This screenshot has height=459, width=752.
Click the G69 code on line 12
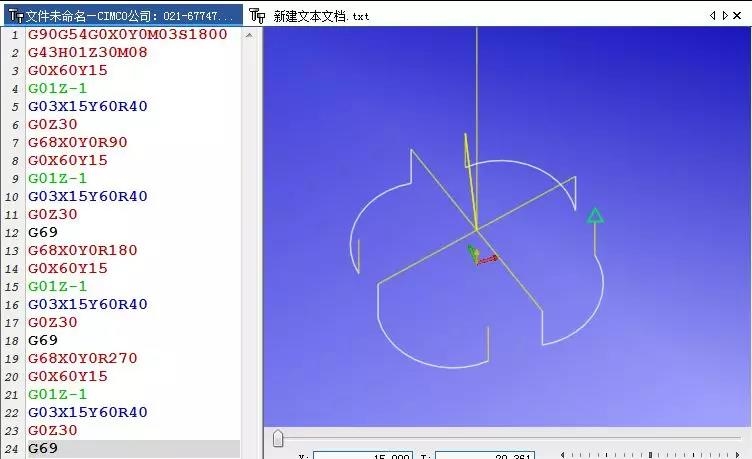tap(43, 233)
